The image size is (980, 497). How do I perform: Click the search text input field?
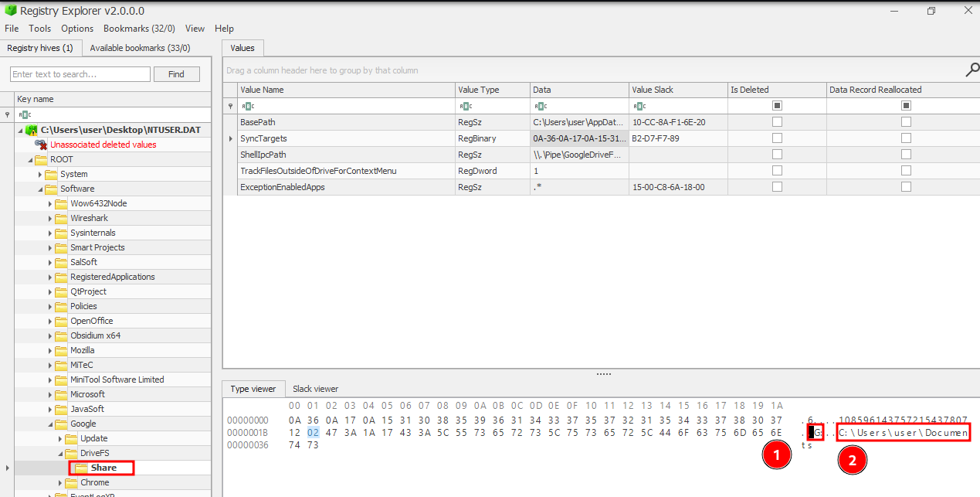pyautogui.click(x=80, y=74)
